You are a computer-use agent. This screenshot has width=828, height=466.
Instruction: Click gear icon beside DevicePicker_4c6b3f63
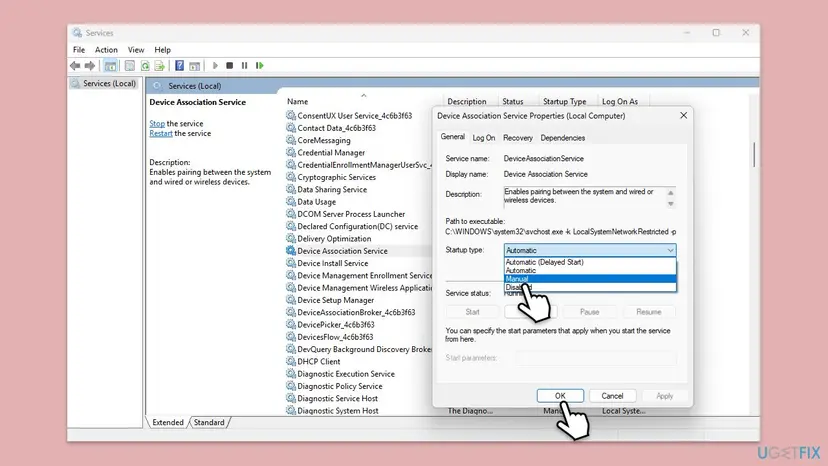pyautogui.click(x=291, y=324)
